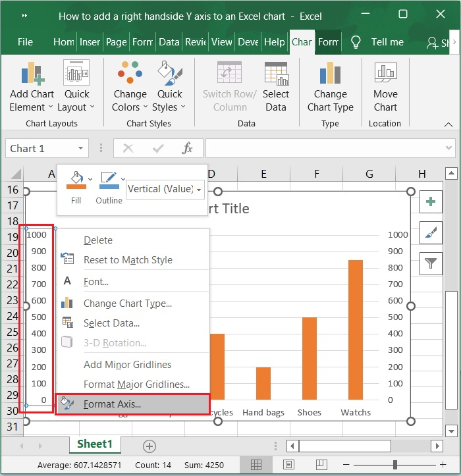Open the Add Chart Element menu
The height and width of the screenshot is (476, 461).
[31, 86]
